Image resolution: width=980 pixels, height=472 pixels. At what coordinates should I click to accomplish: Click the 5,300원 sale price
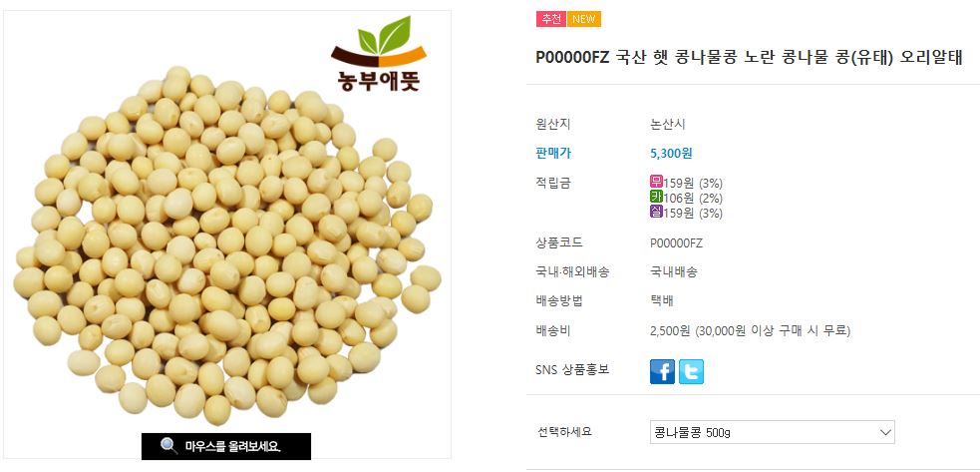coord(671,154)
